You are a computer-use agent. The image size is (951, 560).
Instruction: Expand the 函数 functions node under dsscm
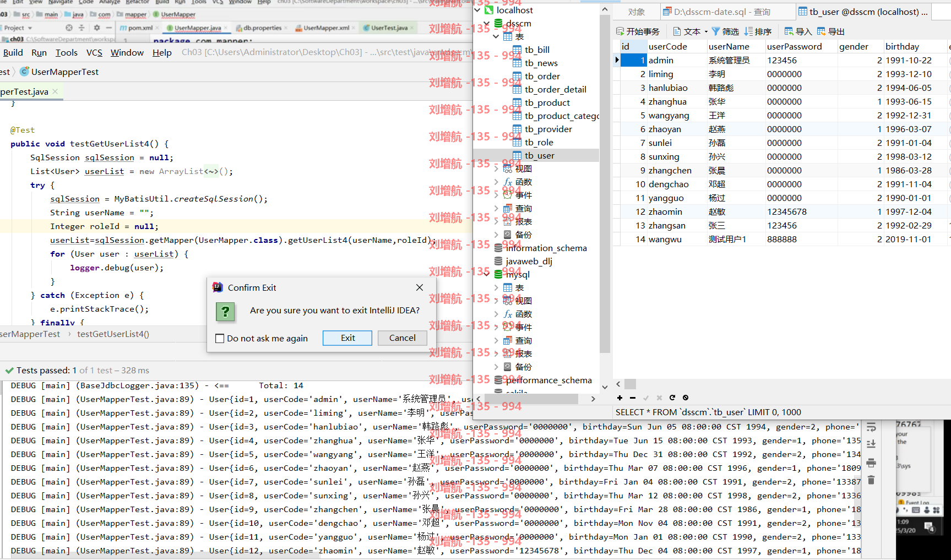496,182
